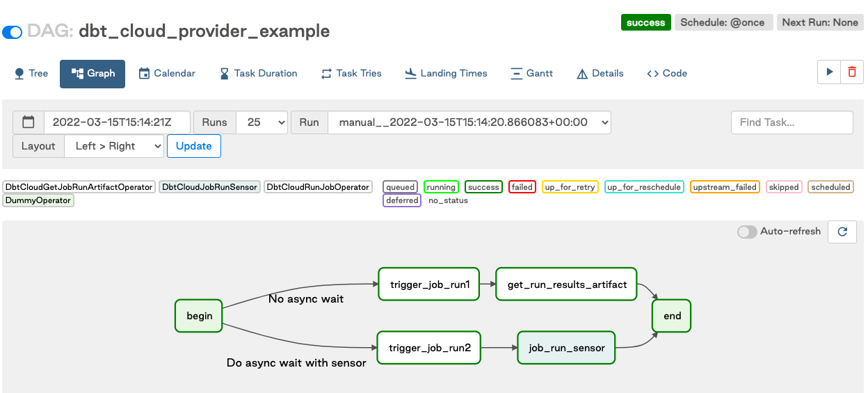
Task: Click the Trigger DAG play icon
Action: 829,72
